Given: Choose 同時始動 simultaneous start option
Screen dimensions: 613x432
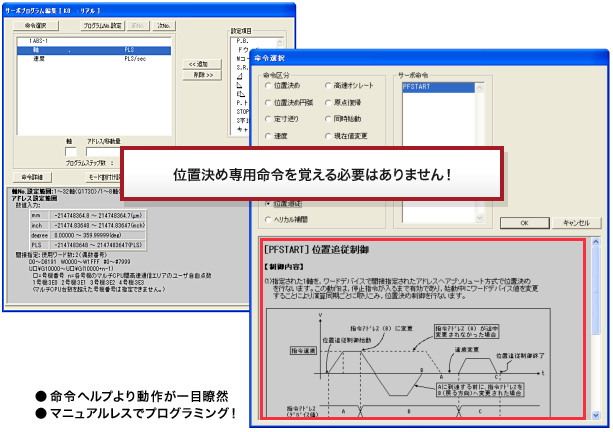Looking at the screenshot, I should pos(330,118).
